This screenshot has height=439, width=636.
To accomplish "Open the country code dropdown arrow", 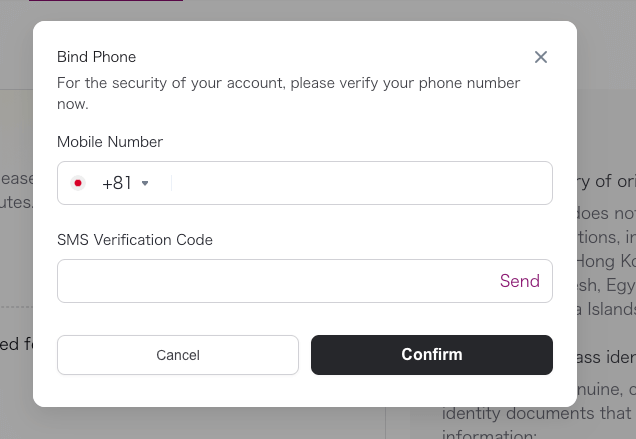I will 145,183.
